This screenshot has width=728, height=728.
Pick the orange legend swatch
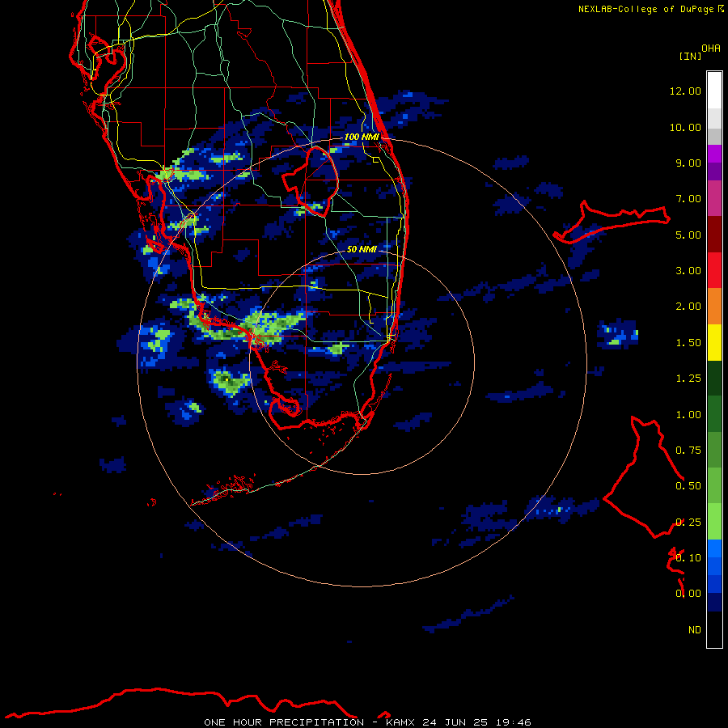714,307
